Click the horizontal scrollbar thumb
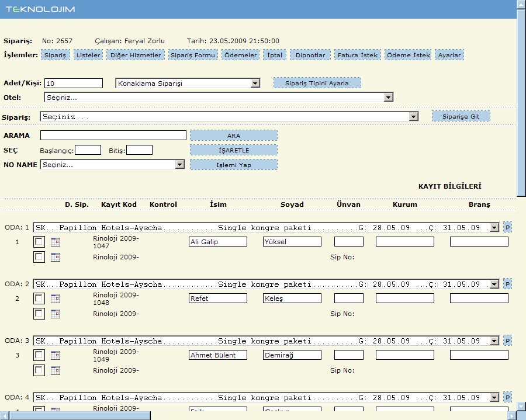Image resolution: width=526 pixels, height=420 pixels. pos(80,416)
